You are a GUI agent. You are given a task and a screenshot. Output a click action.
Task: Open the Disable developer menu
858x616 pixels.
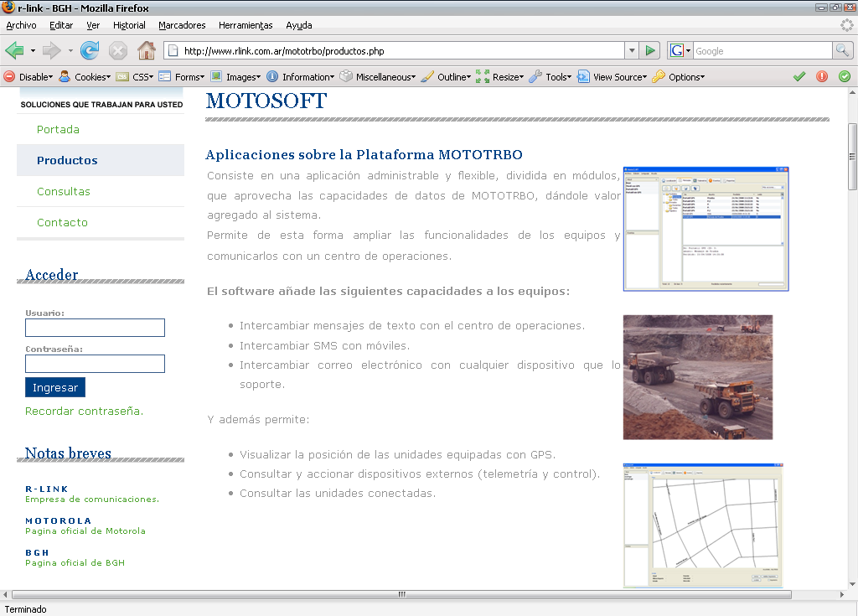28,76
